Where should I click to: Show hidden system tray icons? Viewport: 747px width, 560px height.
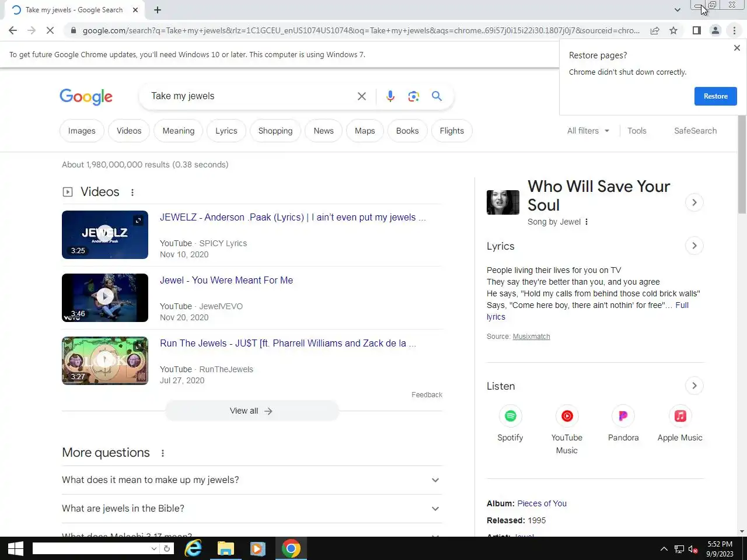tap(664, 549)
